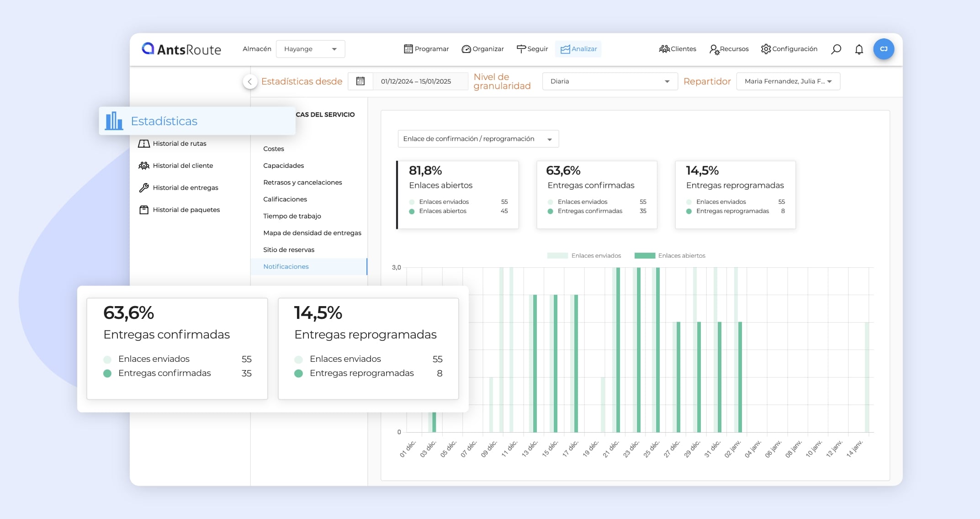Click the search magnifier icon
This screenshot has width=980, height=519.
pyautogui.click(x=836, y=49)
